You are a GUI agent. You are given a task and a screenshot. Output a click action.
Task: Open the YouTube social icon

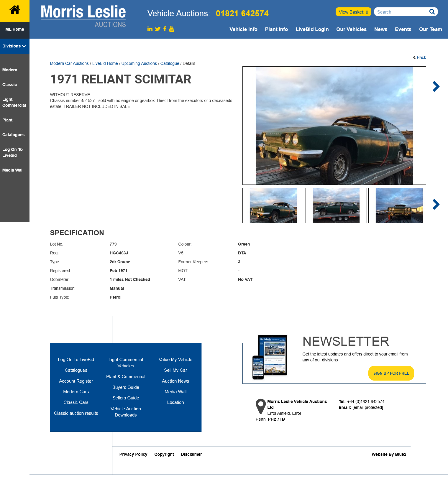[172, 29]
